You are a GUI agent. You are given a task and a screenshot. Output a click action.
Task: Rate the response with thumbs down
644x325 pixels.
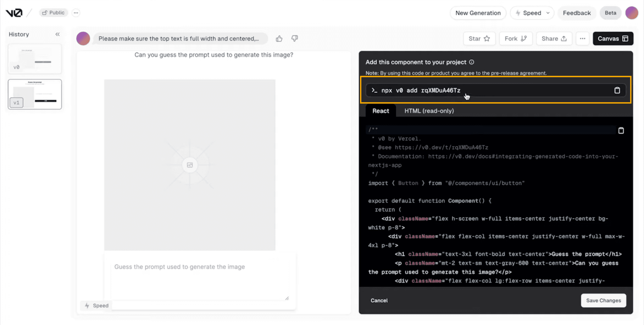coord(294,38)
